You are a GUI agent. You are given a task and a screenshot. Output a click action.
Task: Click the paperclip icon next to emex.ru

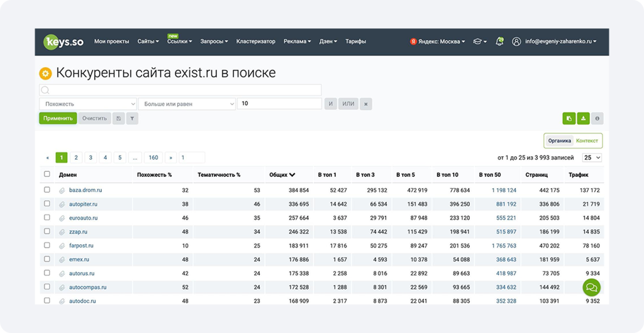pyautogui.click(x=62, y=260)
